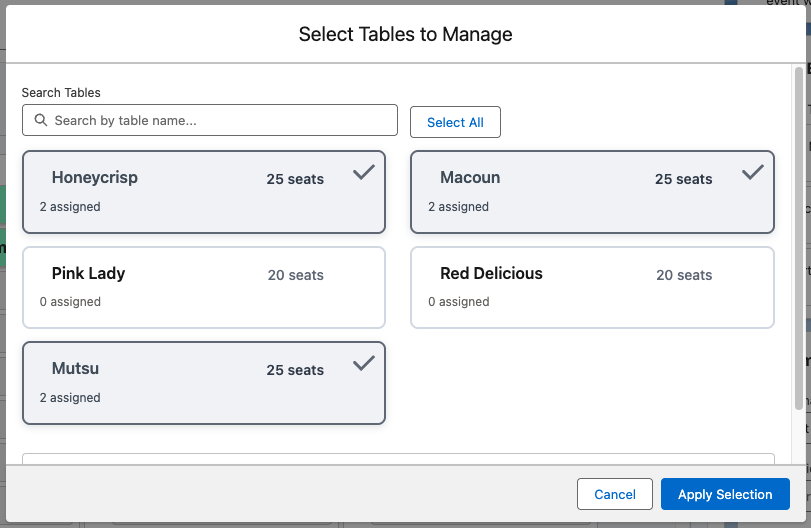The image size is (811, 528).
Task: Click the 20 seats label on Pink Lady
Action: 295,275
